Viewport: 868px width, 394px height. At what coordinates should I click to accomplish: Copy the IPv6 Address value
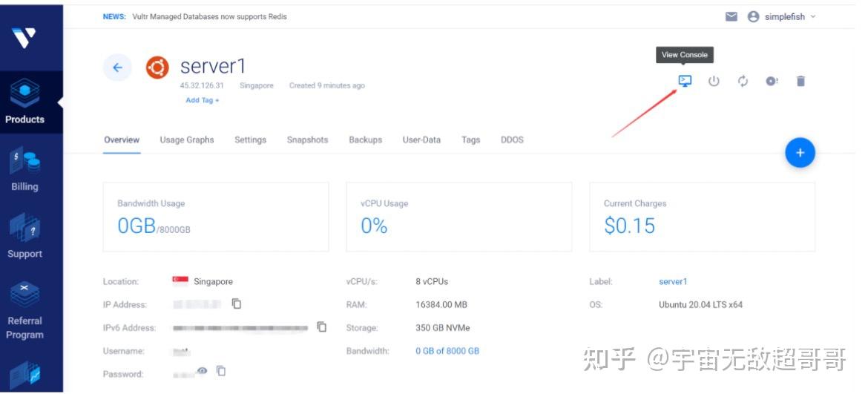(x=322, y=326)
